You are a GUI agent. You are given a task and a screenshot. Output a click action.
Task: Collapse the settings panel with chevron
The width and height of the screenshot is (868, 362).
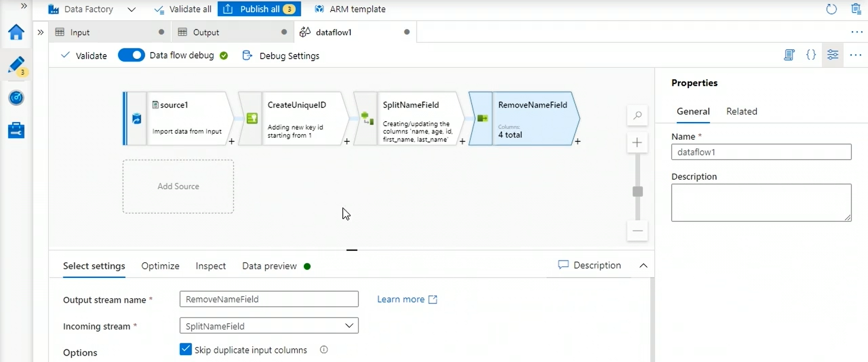pyautogui.click(x=643, y=266)
